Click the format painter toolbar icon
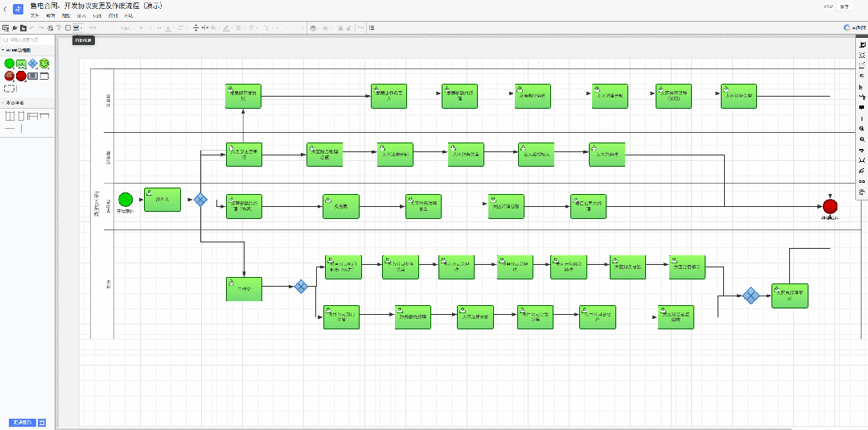The width and height of the screenshot is (868, 430). click(59, 27)
